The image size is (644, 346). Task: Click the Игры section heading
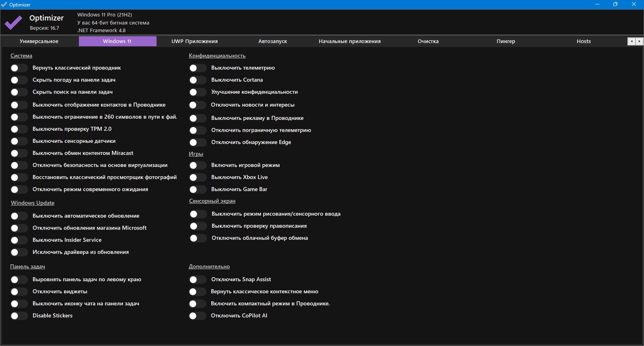pos(196,154)
